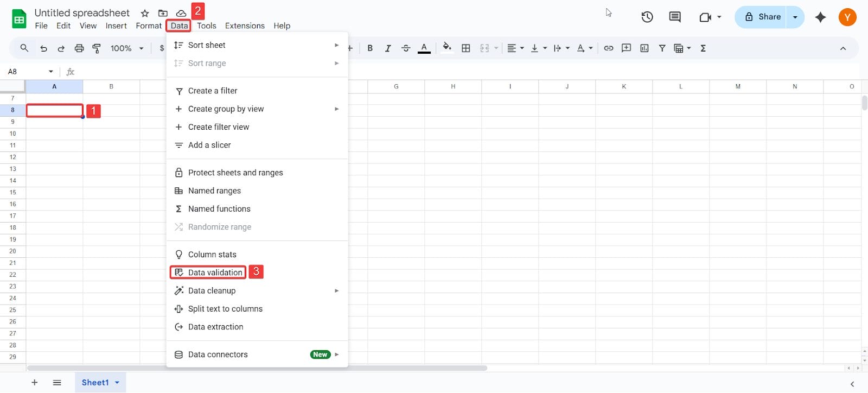Click the functions sigma icon
The width and height of the screenshot is (868, 393).
[703, 48]
